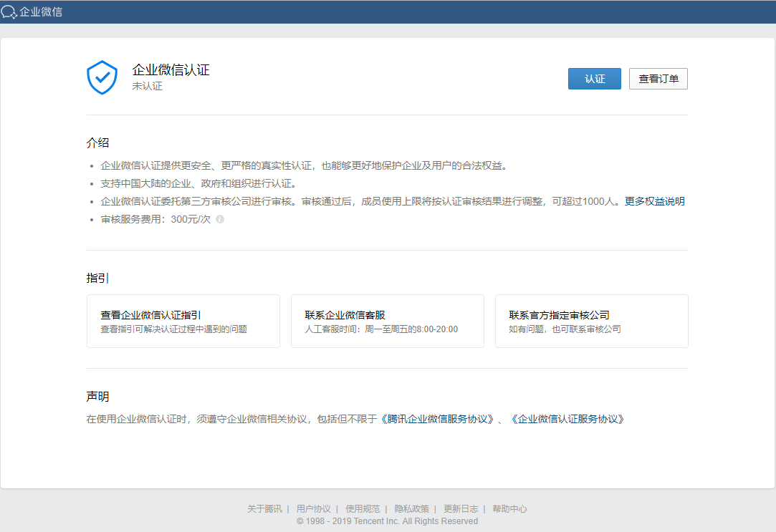Select the 联系官方指定审核公司 card
776x532 pixels.
point(591,321)
